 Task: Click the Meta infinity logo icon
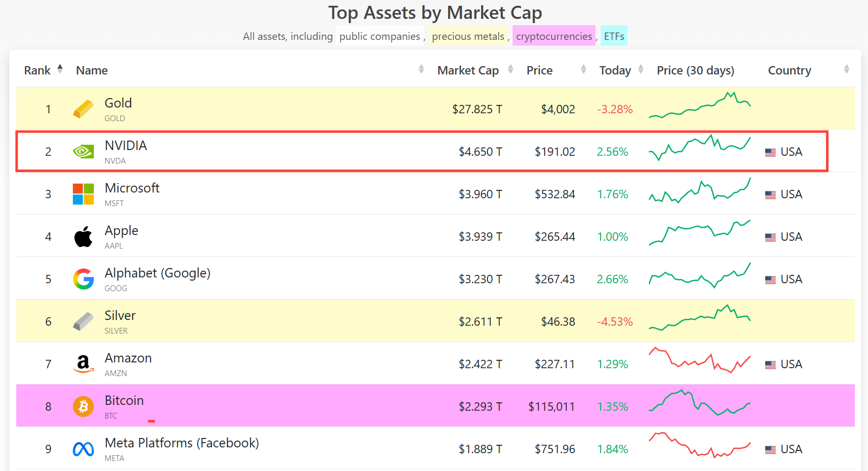click(83, 449)
